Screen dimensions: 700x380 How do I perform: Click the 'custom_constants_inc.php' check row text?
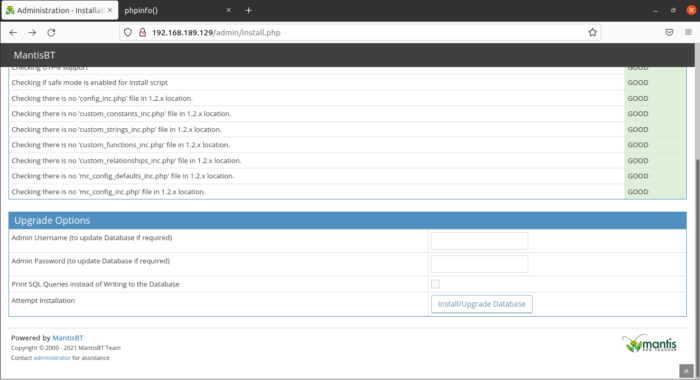pos(121,114)
